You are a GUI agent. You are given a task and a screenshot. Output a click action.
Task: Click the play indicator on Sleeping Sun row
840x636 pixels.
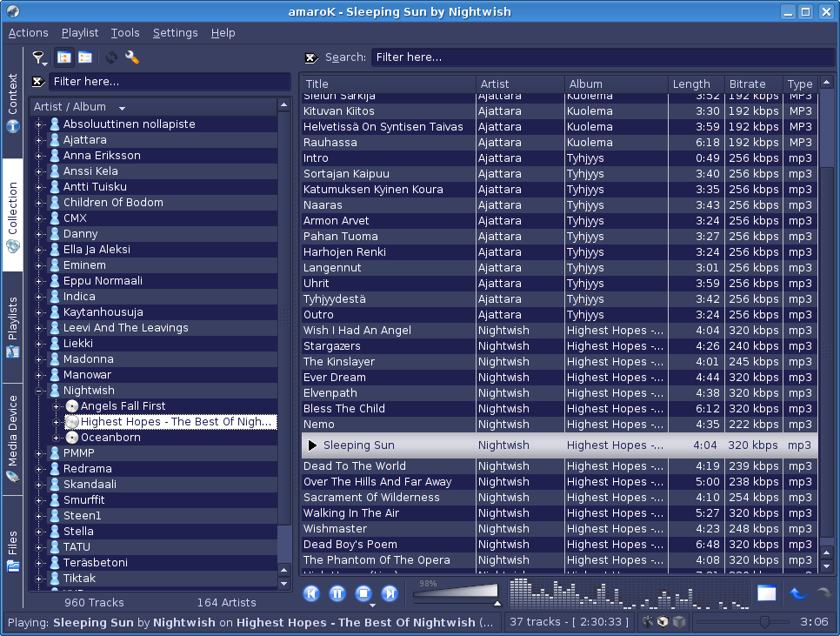pyautogui.click(x=312, y=445)
